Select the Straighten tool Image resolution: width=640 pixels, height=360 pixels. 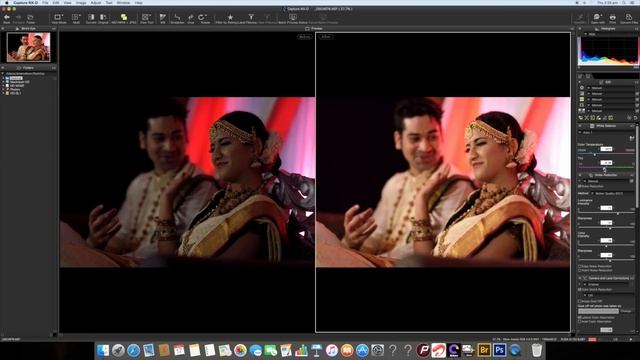pyautogui.click(x=177, y=17)
